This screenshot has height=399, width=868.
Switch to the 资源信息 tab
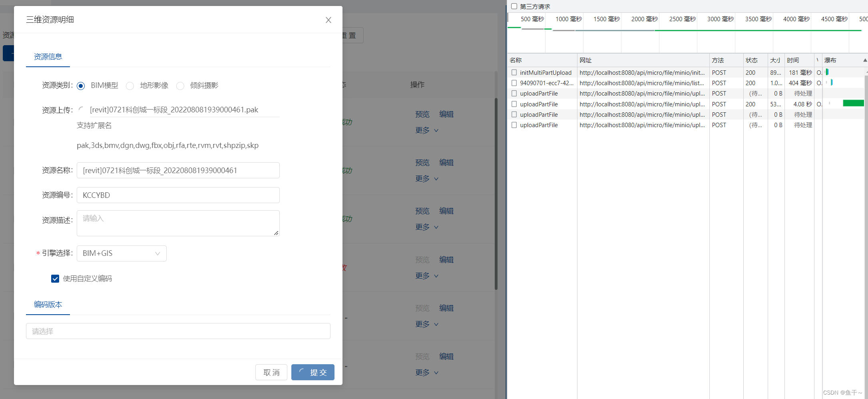48,57
